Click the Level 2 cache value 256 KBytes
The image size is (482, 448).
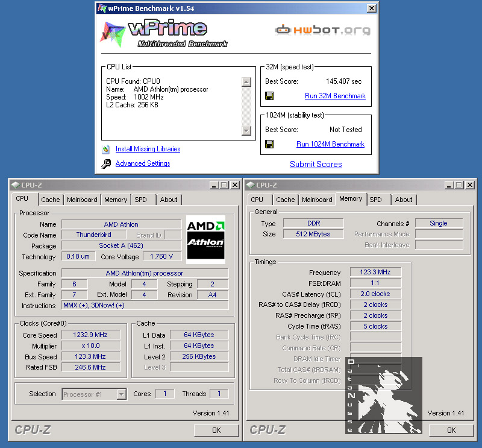(x=199, y=356)
